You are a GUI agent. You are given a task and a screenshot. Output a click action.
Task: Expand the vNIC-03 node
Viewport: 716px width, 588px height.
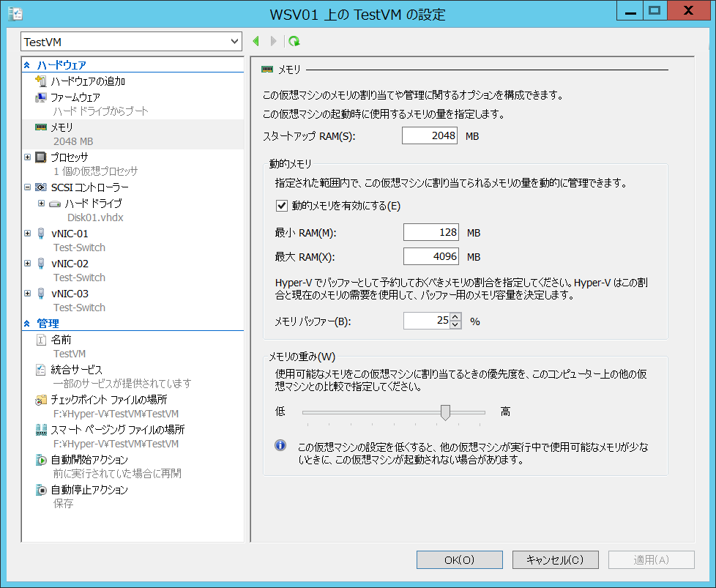(27, 294)
